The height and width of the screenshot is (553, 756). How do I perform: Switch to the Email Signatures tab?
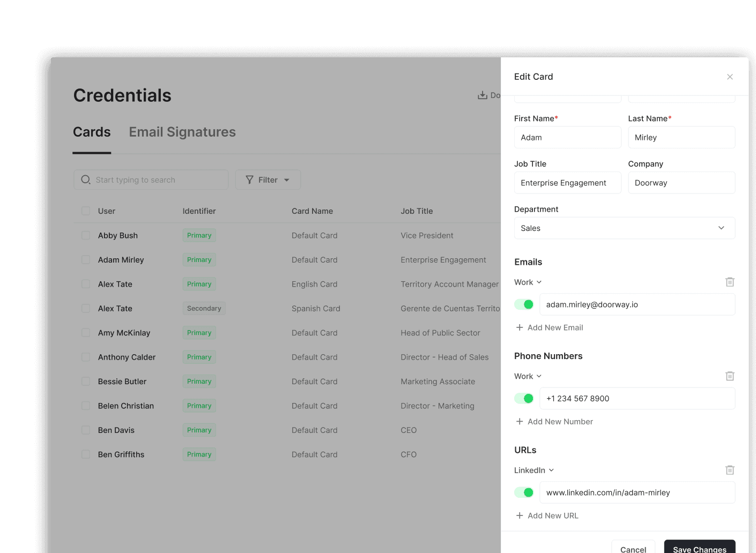[x=182, y=132]
